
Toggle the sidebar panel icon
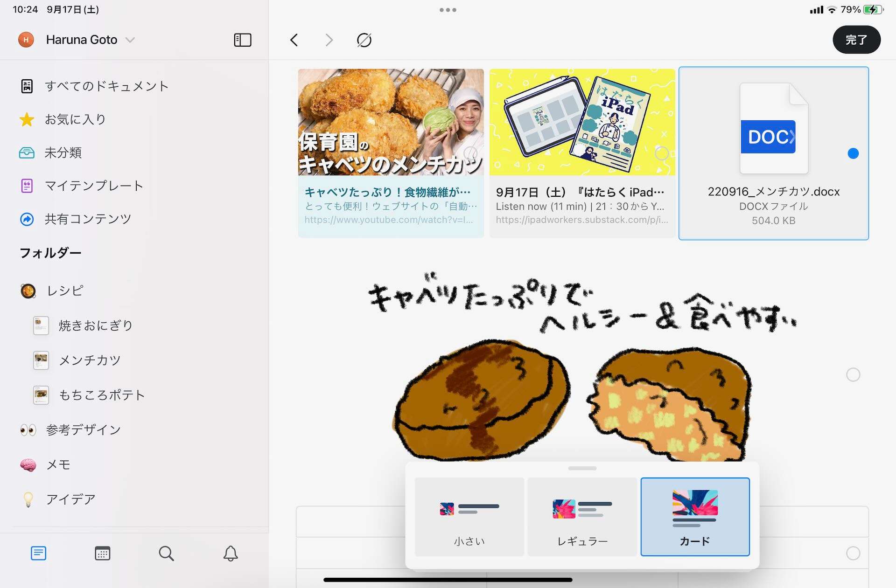click(242, 40)
